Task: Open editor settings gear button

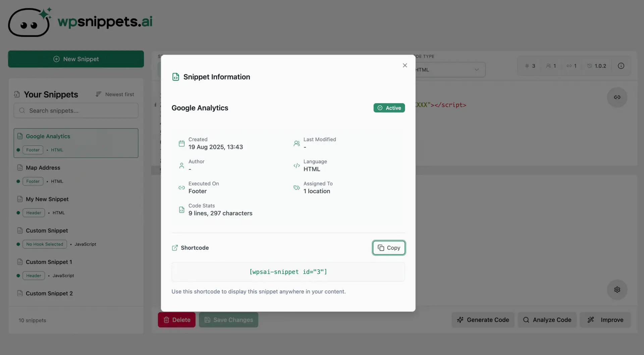Action: (617, 290)
